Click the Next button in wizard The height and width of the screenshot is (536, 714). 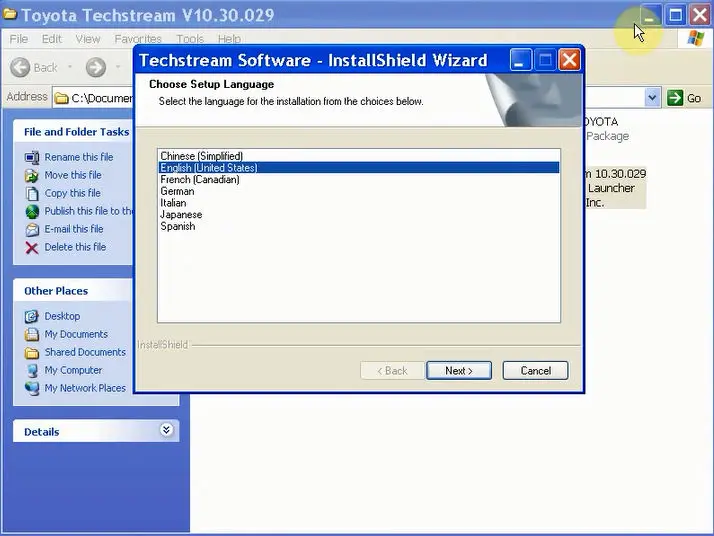[459, 371]
